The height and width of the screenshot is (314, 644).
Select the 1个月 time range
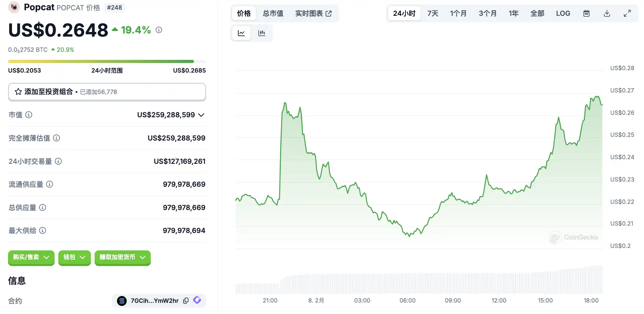click(x=458, y=13)
